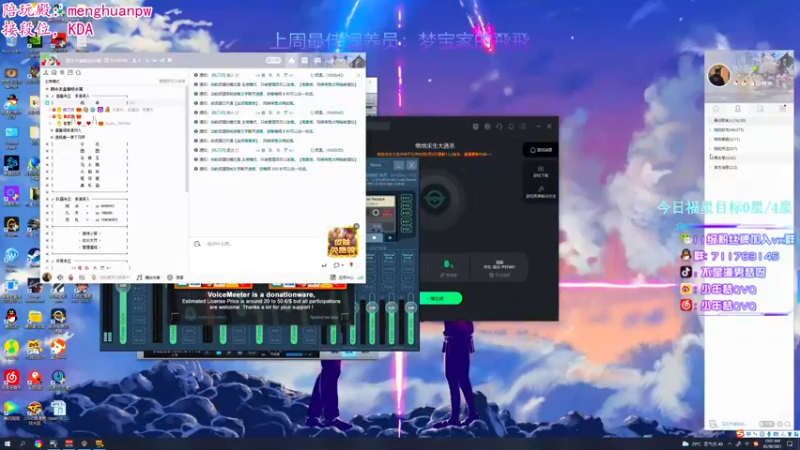The image size is (800, 450).
Task: Click the accelerator's center circular logo
Action: click(x=435, y=199)
